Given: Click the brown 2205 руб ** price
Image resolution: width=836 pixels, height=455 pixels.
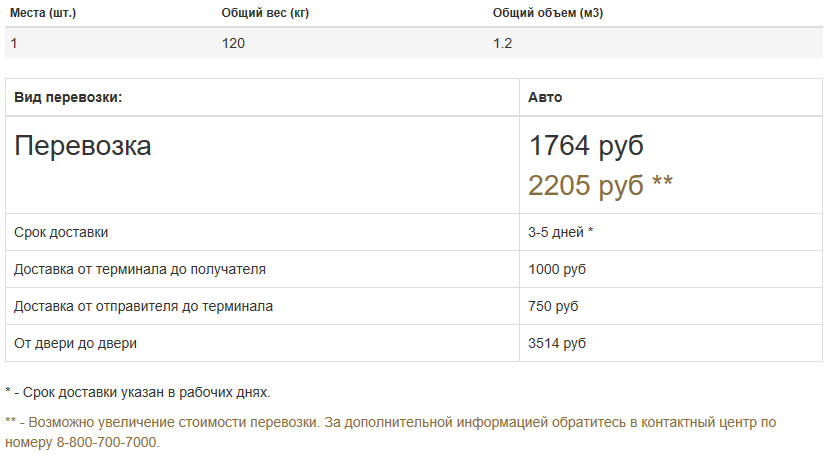Looking at the screenshot, I should (x=600, y=185).
